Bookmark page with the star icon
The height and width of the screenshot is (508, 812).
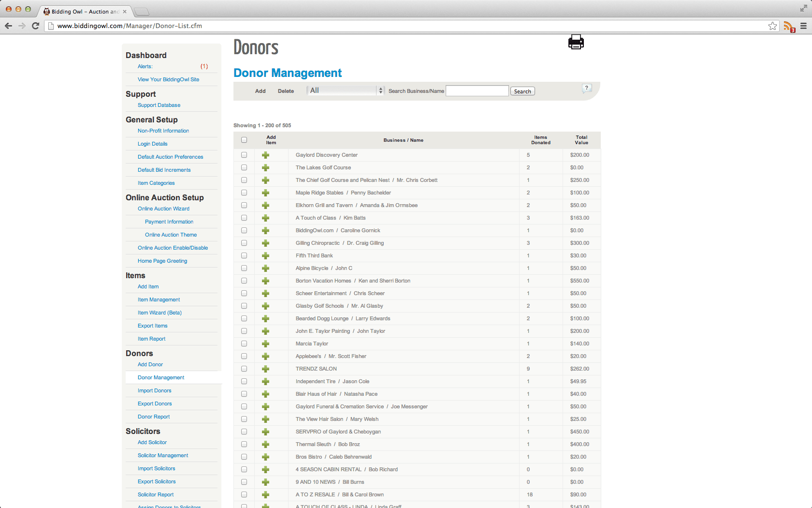772,26
